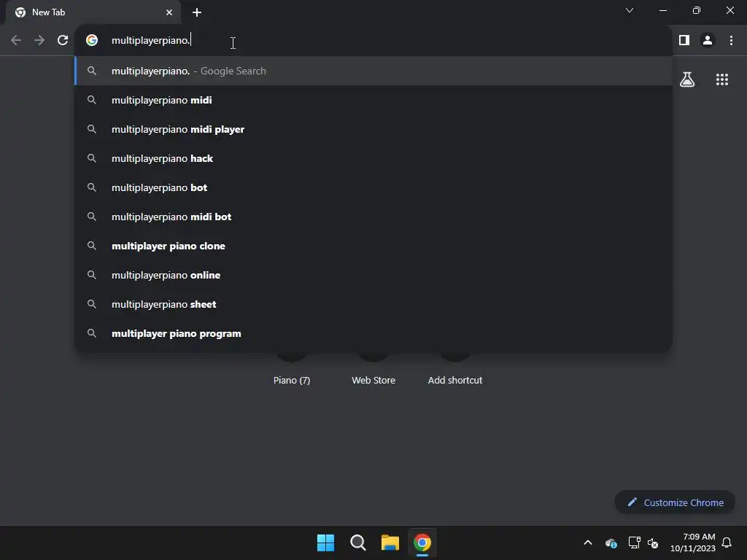The width and height of the screenshot is (747, 560).
Task: Select the 'multiplayerpiano sheet' suggestion
Action: click(x=374, y=304)
